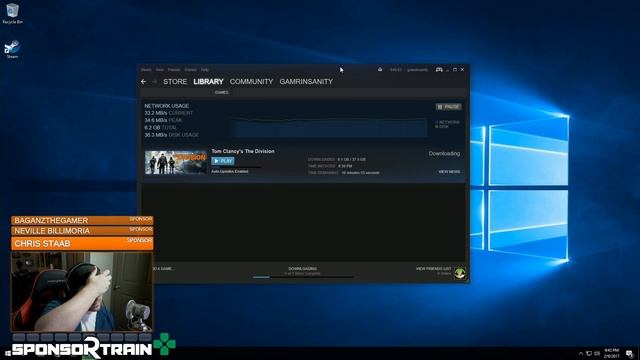Click the wallet balance in title bar
This screenshot has height=360, width=640.
(396, 70)
